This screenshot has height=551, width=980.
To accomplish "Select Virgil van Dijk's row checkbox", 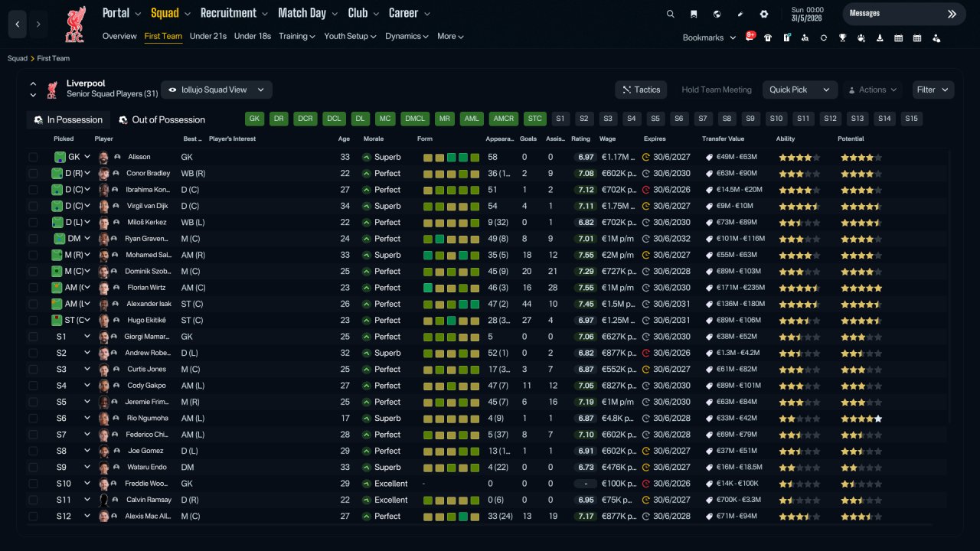I will point(33,206).
